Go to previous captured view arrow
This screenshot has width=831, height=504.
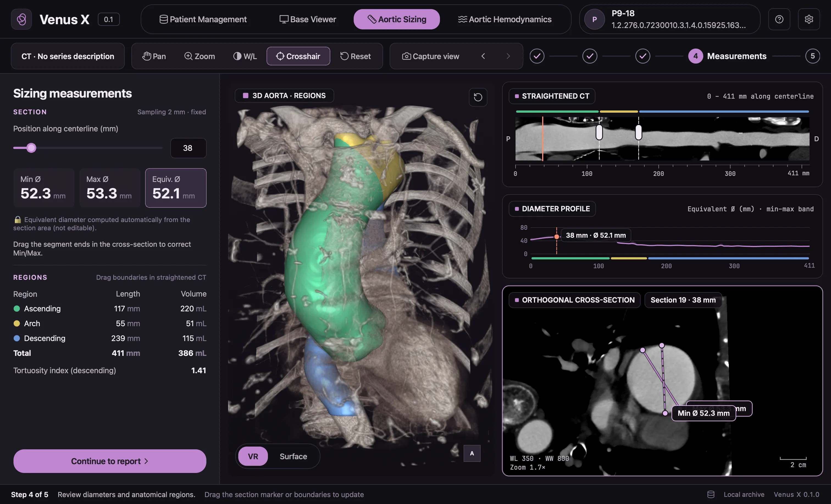pyautogui.click(x=483, y=56)
